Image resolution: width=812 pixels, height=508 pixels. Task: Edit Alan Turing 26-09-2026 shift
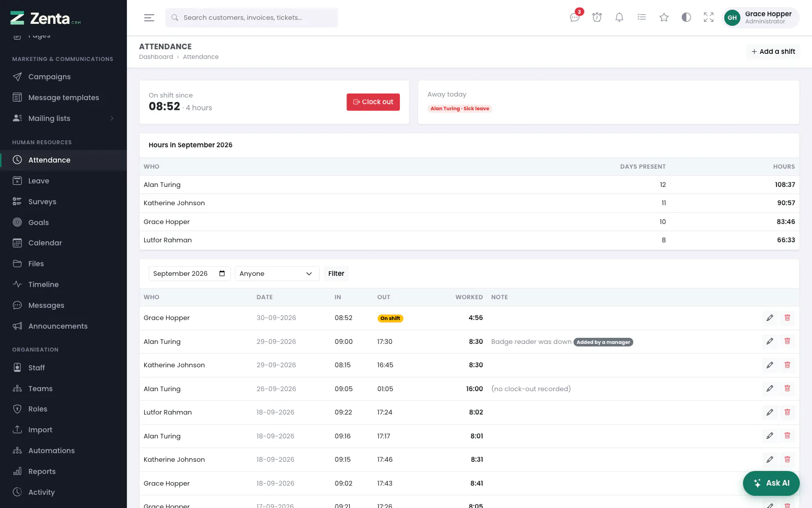click(x=770, y=389)
